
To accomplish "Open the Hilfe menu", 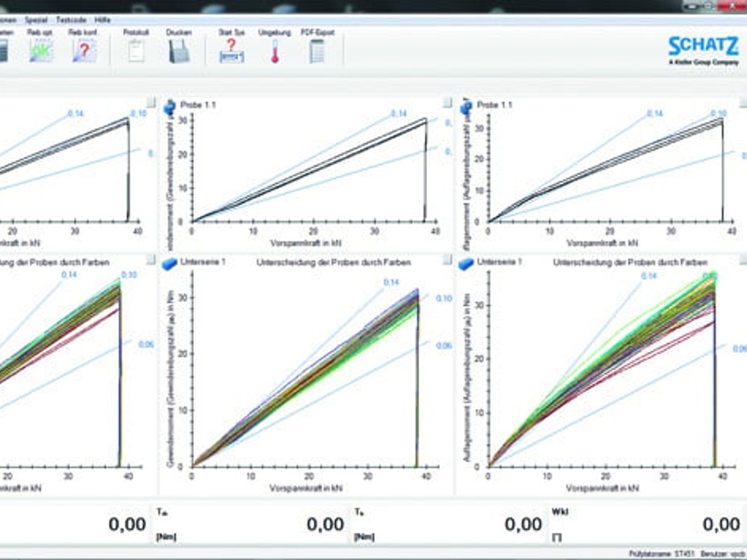I will click(102, 20).
